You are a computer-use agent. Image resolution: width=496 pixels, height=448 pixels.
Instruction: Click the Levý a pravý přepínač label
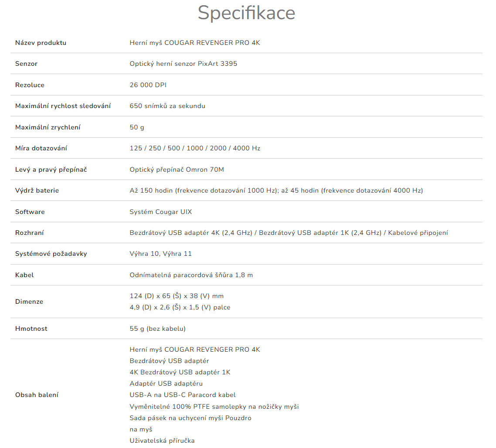(51, 170)
